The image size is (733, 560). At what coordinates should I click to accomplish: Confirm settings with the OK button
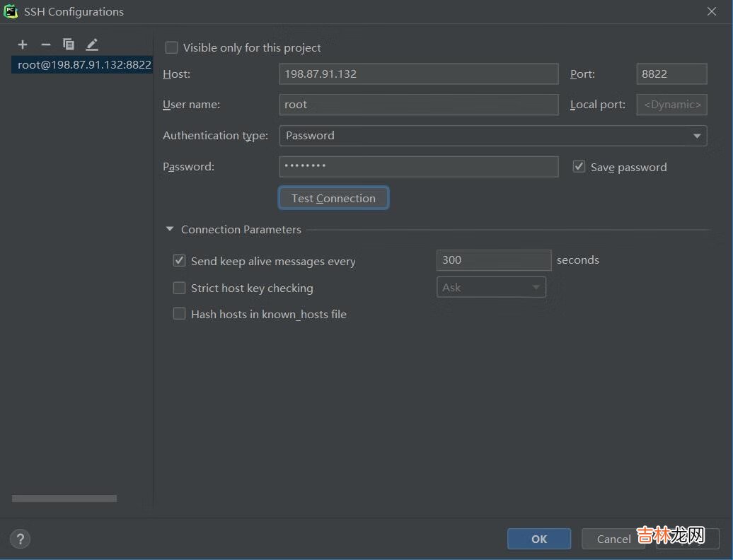coord(538,539)
